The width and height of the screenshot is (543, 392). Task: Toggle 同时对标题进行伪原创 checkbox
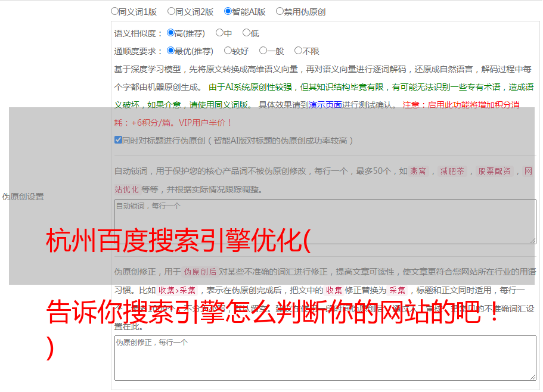coord(118,140)
